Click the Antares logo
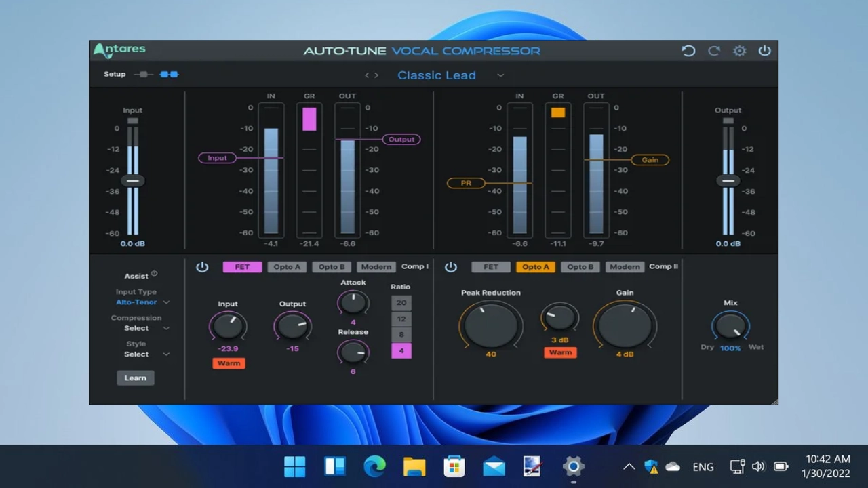Viewport: 868px width, 488px height. (x=119, y=50)
